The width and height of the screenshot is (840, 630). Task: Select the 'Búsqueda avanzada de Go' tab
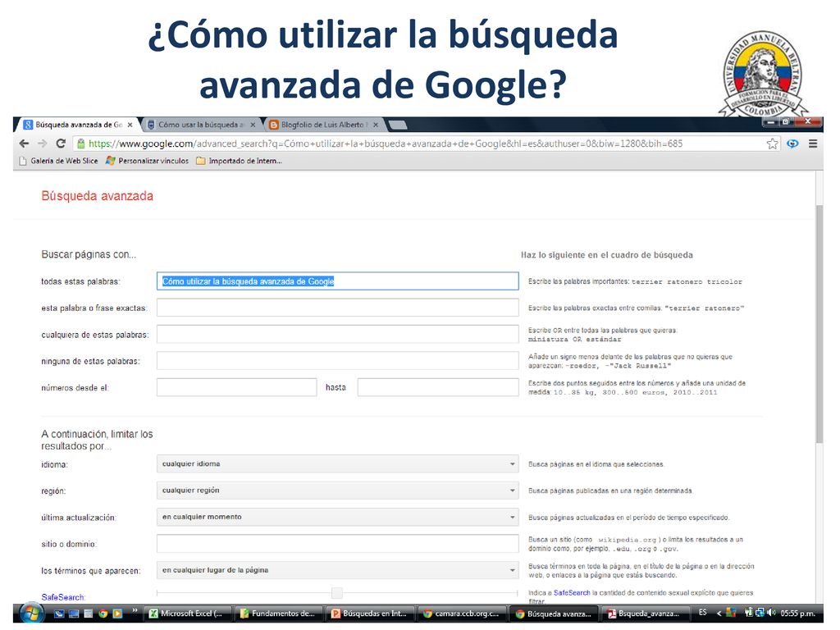pos(78,125)
